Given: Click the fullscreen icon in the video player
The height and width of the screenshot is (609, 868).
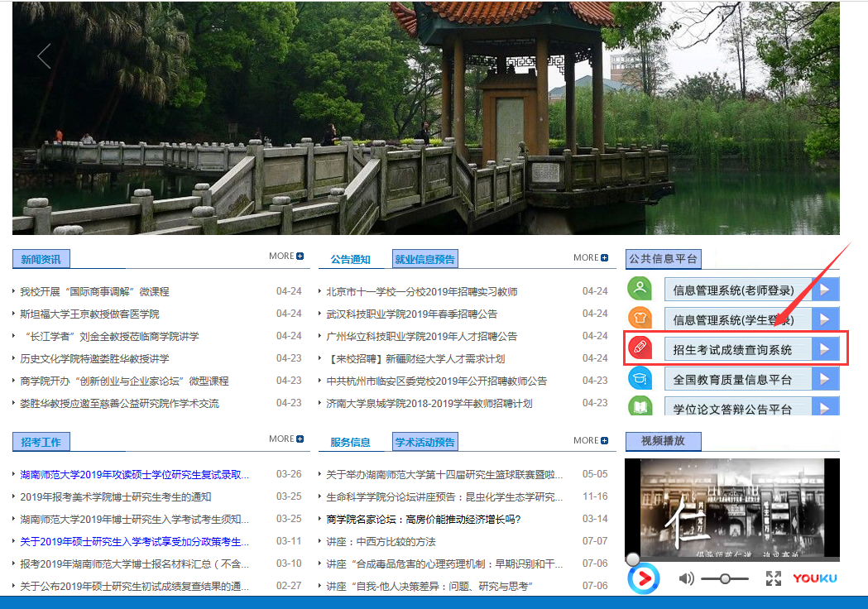Looking at the screenshot, I should click(x=774, y=578).
